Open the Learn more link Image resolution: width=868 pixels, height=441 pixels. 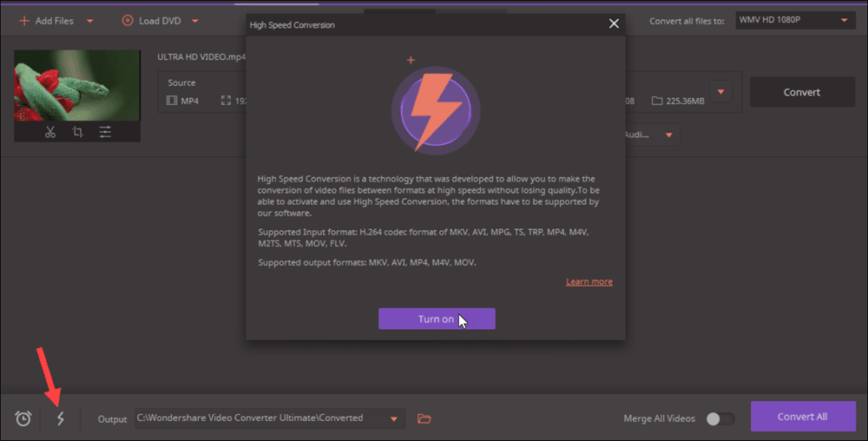pos(589,281)
